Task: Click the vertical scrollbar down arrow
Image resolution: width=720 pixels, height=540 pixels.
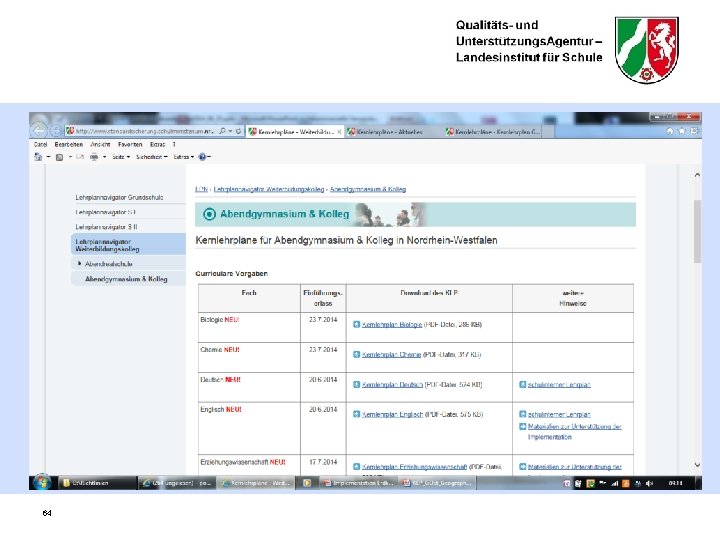Action: [697, 465]
